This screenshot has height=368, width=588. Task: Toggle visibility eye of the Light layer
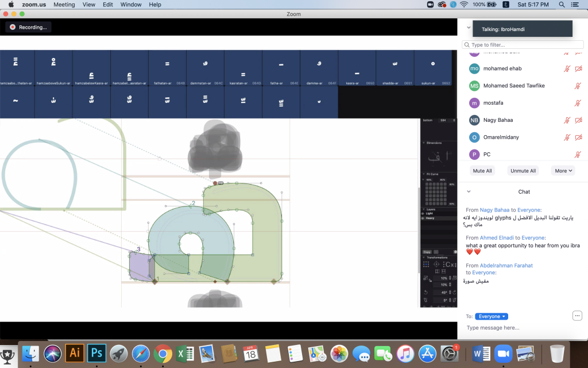click(423, 213)
